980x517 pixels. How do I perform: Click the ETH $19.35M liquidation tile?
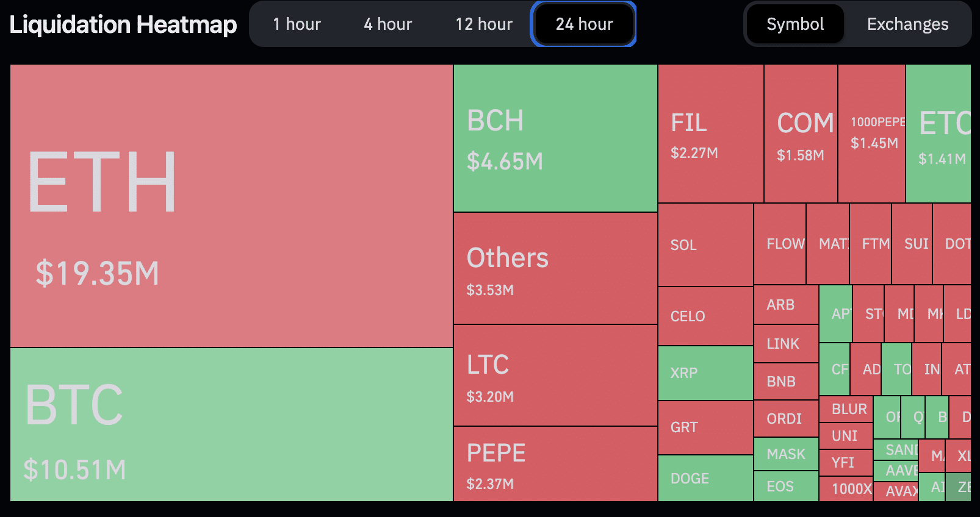click(x=231, y=205)
